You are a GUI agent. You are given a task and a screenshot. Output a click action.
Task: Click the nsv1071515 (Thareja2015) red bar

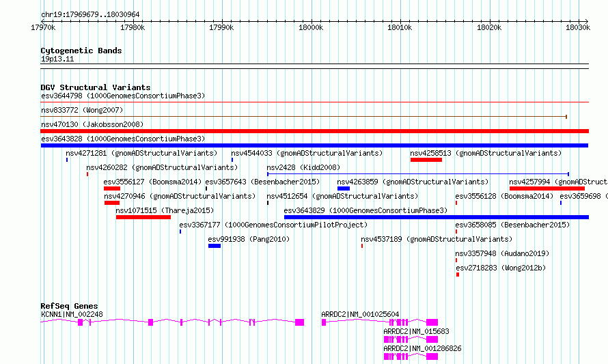point(143,217)
